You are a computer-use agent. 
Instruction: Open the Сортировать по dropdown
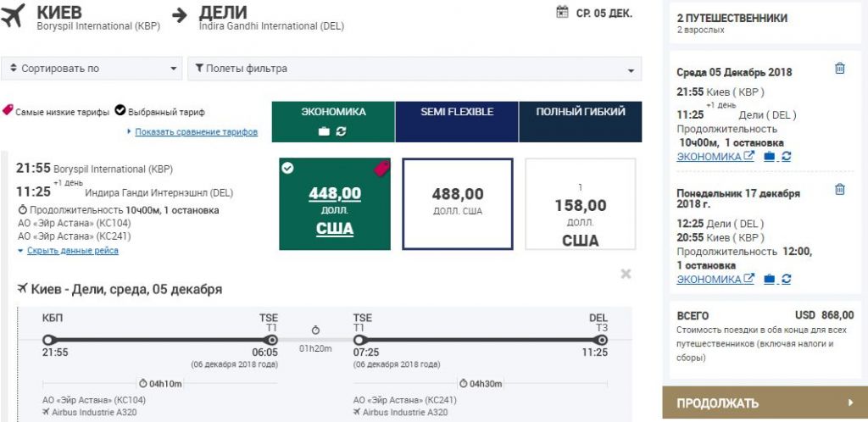[x=92, y=69]
